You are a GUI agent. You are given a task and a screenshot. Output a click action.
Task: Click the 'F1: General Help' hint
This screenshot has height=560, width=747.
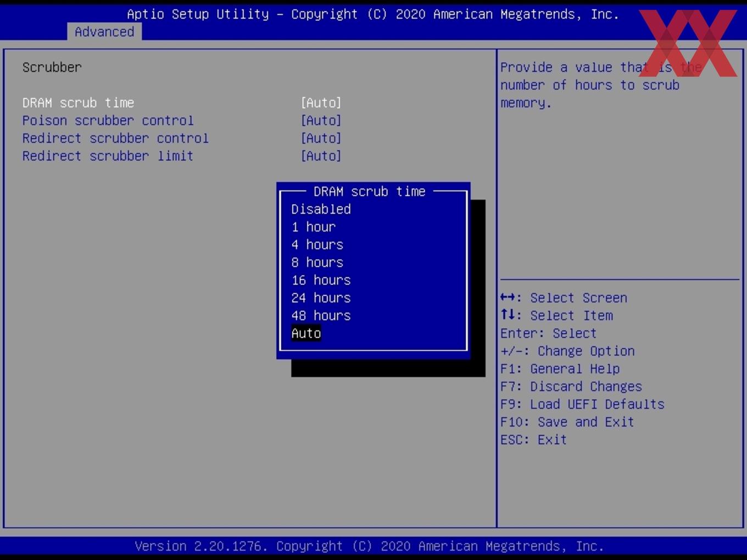[x=560, y=369]
